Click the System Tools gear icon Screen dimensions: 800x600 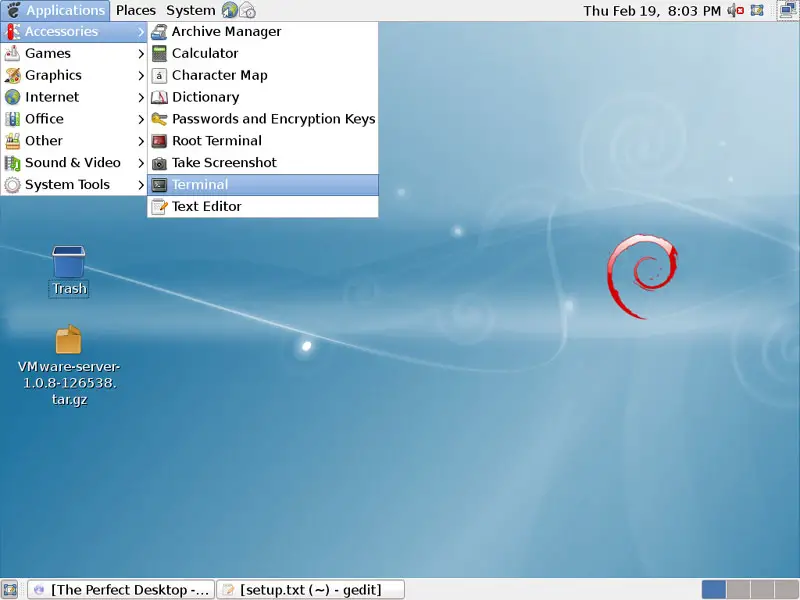[12, 185]
